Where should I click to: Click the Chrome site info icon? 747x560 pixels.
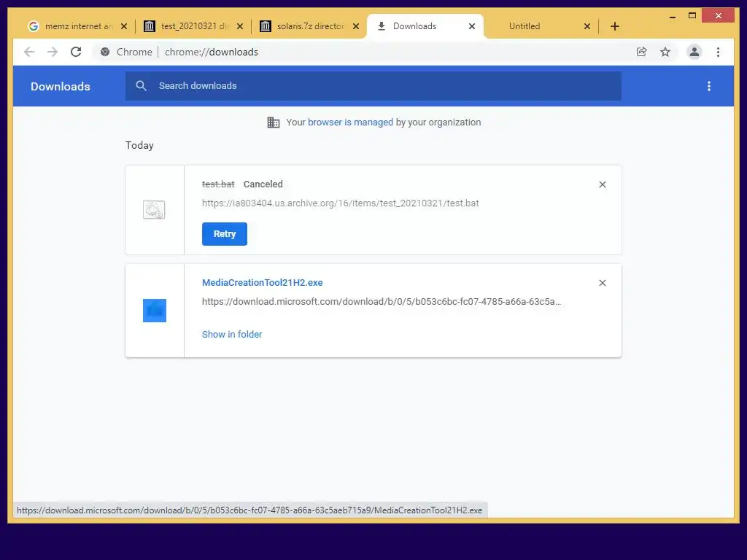(x=105, y=52)
